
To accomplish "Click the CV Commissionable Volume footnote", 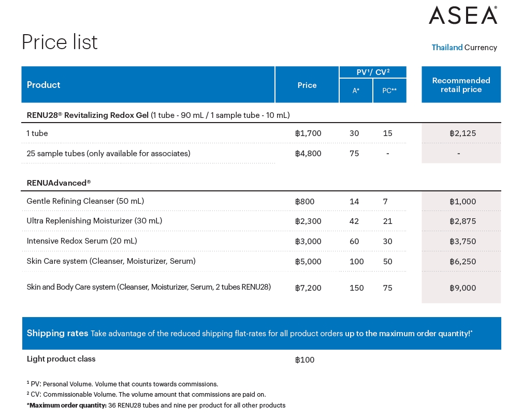I will click(x=146, y=395).
